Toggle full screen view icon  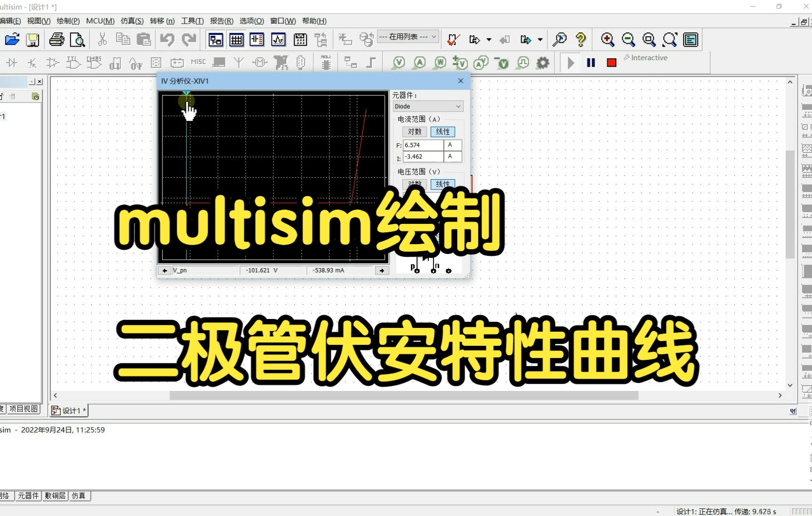(x=691, y=40)
